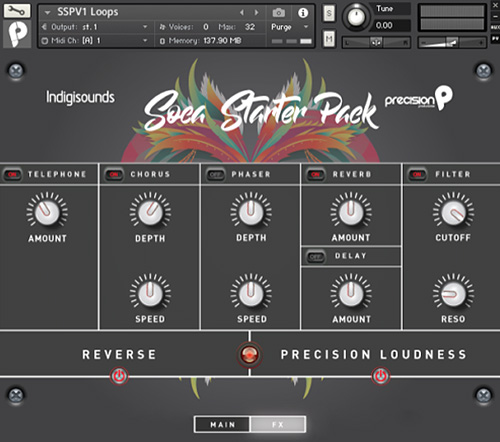Click the Max voices value 32
The image size is (500, 442).
click(x=250, y=27)
